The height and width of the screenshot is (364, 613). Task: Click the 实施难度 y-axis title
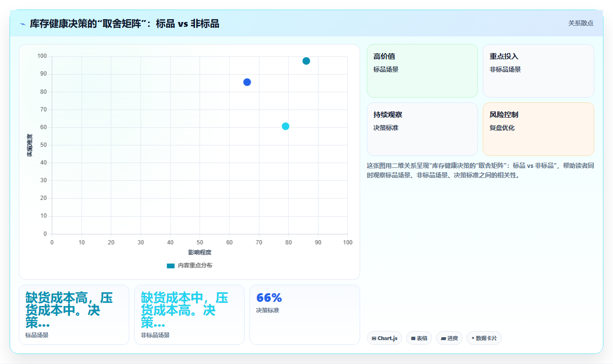[30, 145]
